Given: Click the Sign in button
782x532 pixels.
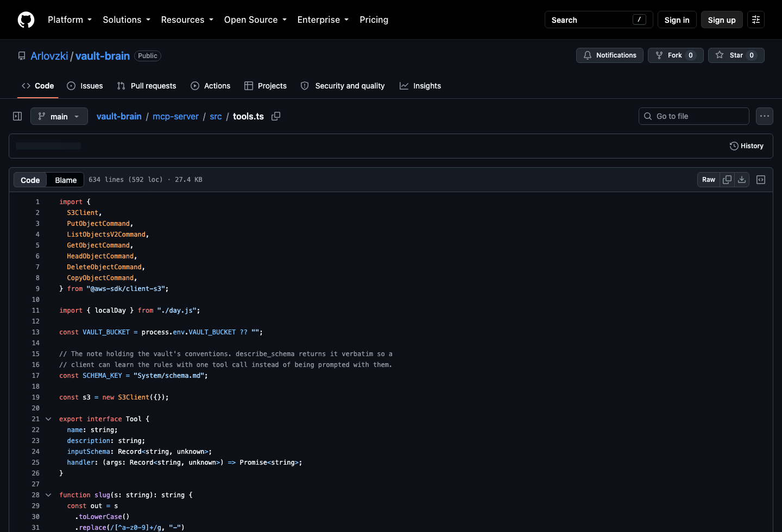Looking at the screenshot, I should tap(677, 20).
